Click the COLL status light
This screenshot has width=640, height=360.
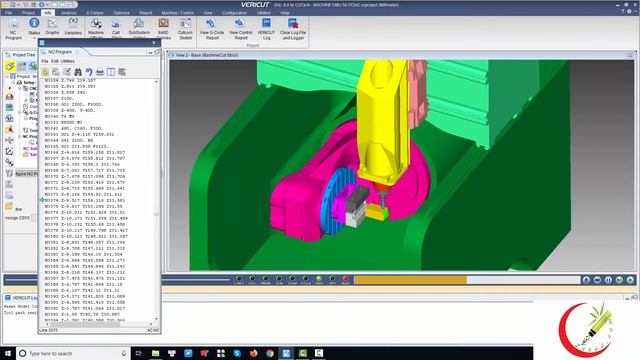(253, 280)
